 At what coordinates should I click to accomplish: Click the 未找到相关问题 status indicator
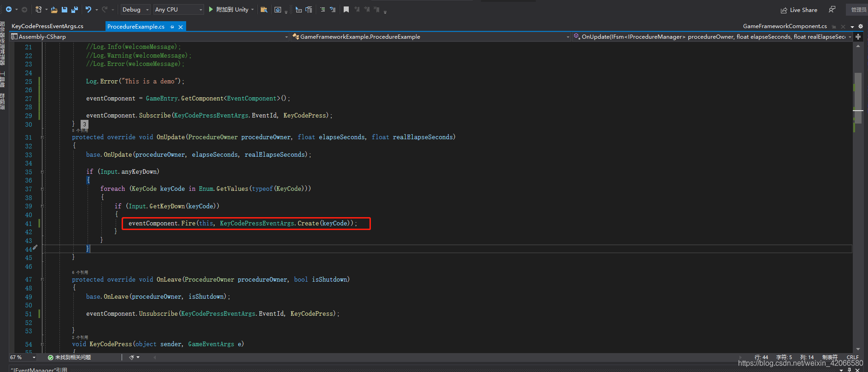(x=70, y=357)
